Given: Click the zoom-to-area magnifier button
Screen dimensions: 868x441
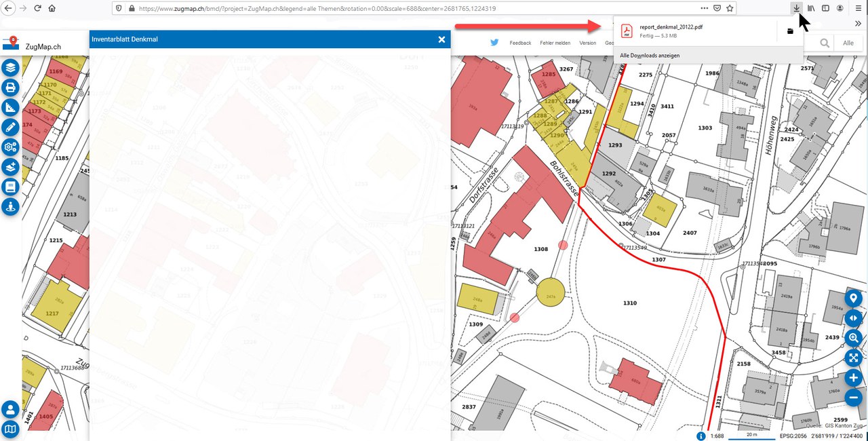Looking at the screenshot, I should pos(853,338).
